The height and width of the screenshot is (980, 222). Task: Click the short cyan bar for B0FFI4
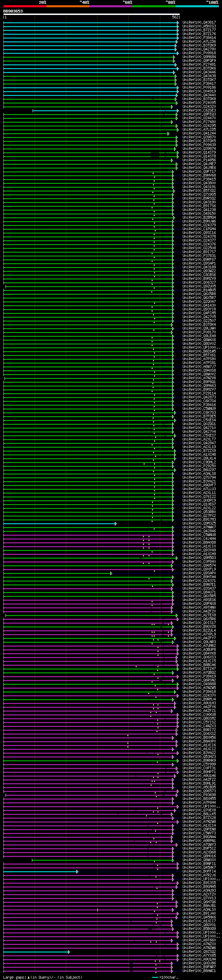pyautogui.click(x=41, y=872)
